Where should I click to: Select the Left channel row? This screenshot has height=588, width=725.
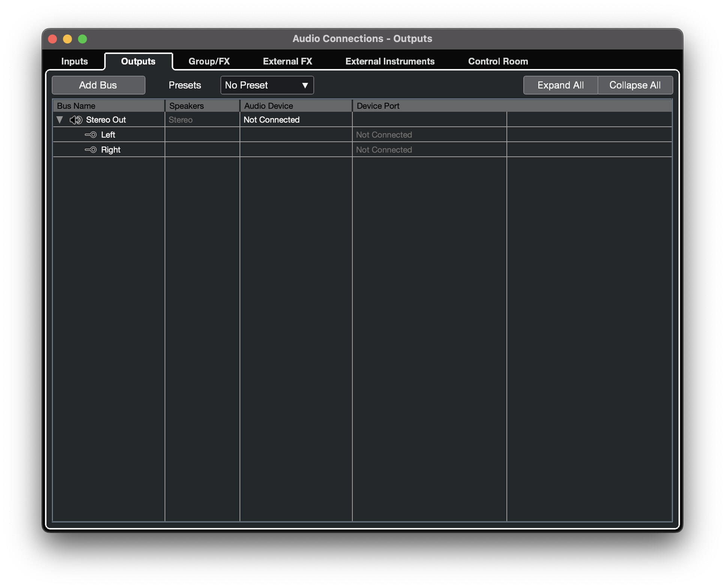(x=108, y=135)
